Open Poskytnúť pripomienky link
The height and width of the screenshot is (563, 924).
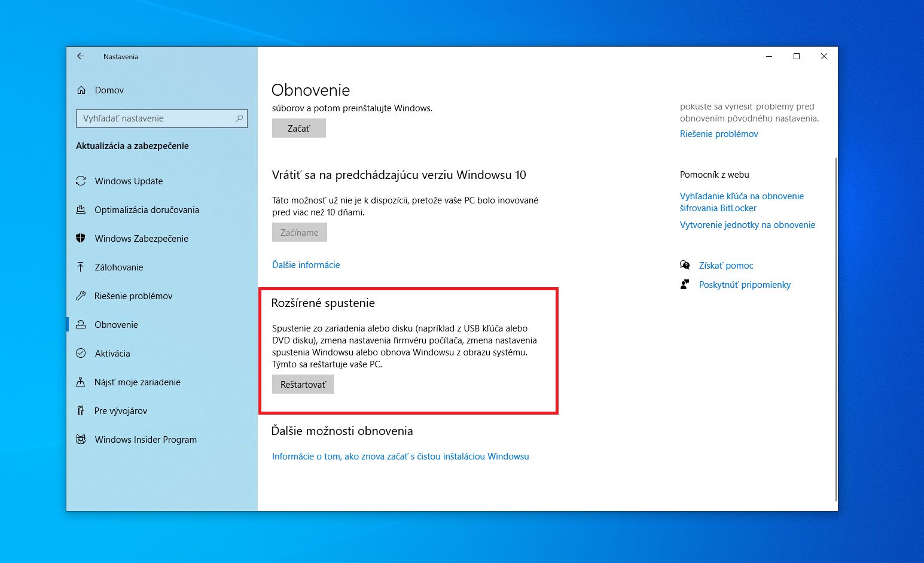[745, 285]
